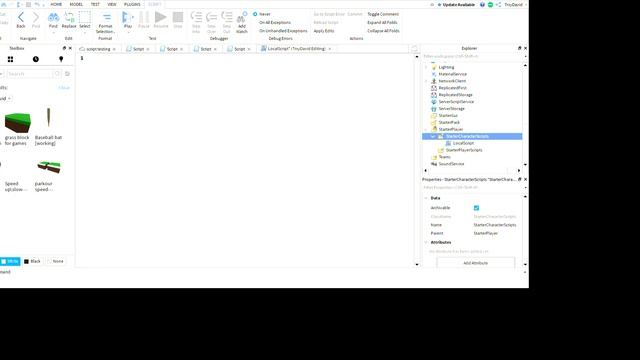Open the TEST ribbon tab
Screen dimensions: 640x360
coord(95,4)
